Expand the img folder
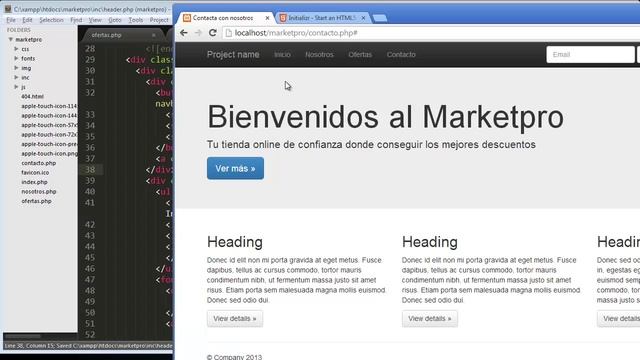 tap(16, 68)
